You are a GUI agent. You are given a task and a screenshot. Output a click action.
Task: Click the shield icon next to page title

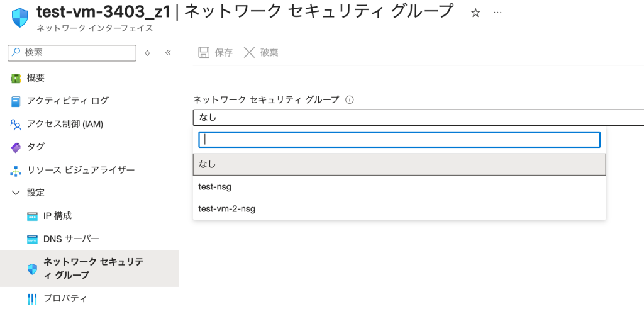(x=20, y=18)
